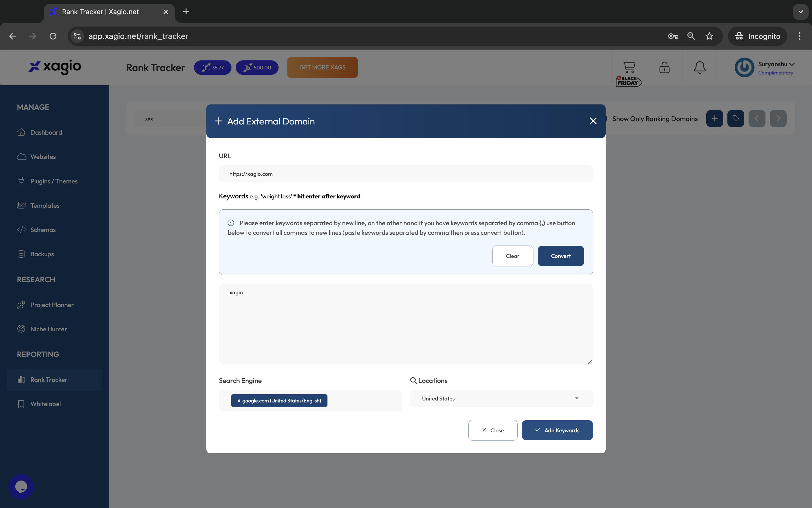Click the Templates image icon
This screenshot has width=812, height=508.
pos(21,205)
